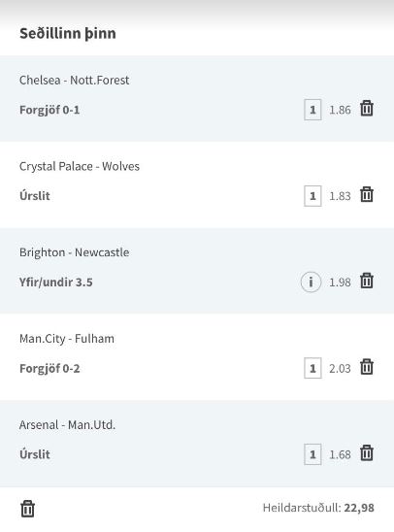Image resolution: width=394 pixels, height=532 pixels.
Task: Click the 1 box for Crystal Palace Úrslit
Action: click(312, 196)
